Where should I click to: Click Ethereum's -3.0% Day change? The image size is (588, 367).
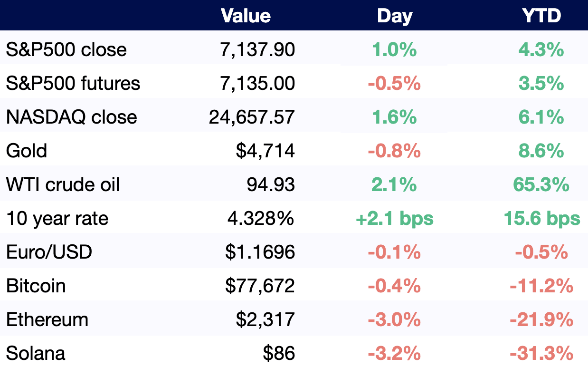coord(394,319)
